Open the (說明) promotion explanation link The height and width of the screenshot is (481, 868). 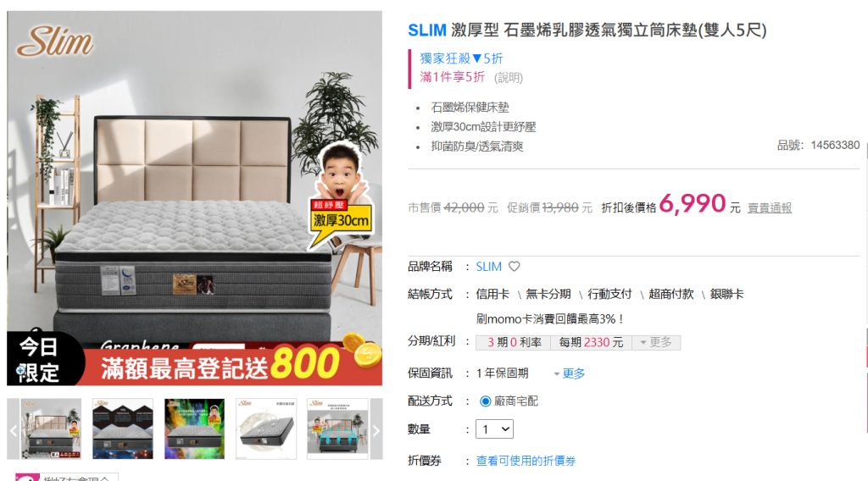tap(509, 77)
